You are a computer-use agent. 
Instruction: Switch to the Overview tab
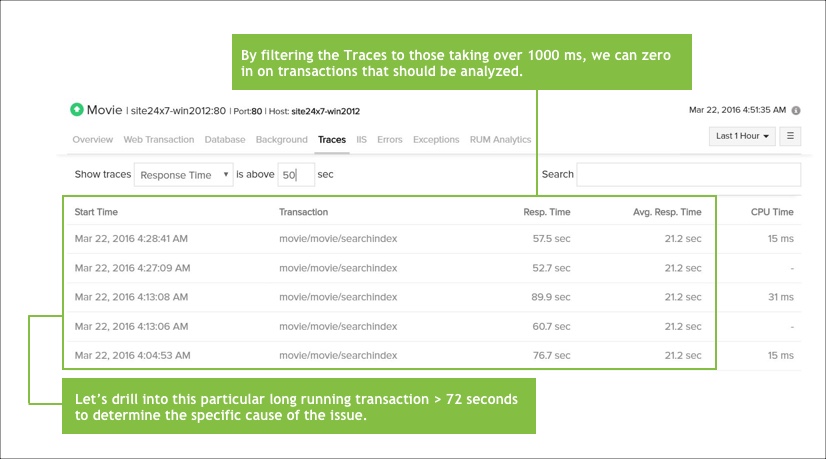point(93,140)
